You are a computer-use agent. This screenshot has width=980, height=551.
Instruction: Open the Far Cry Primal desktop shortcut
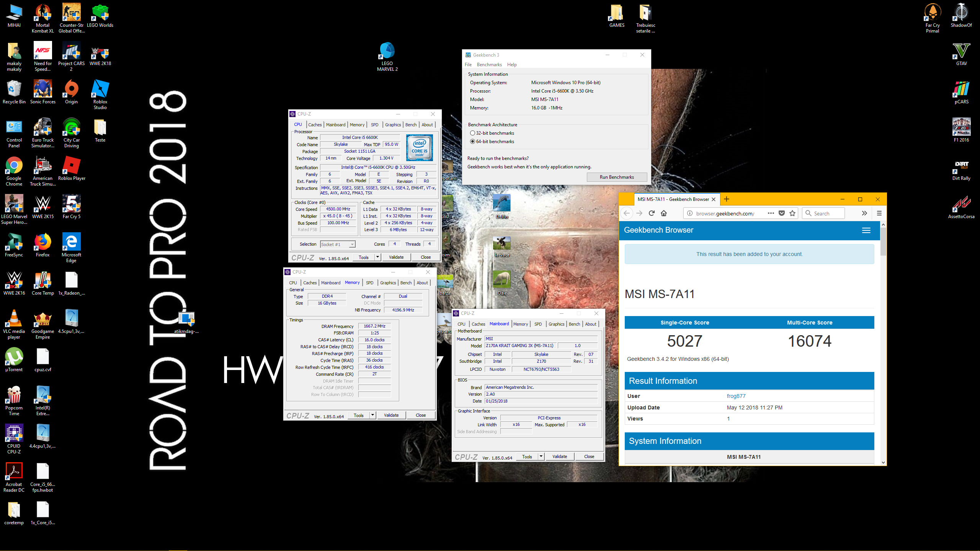point(933,18)
